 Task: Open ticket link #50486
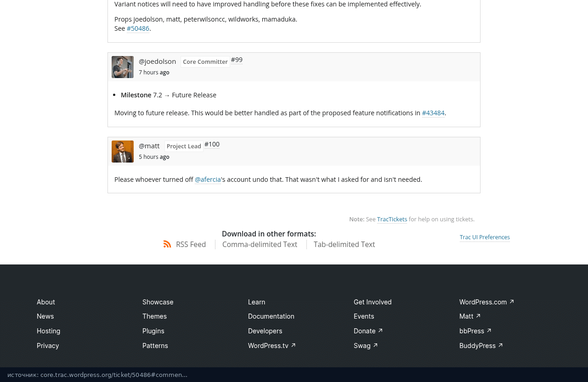[138, 28]
